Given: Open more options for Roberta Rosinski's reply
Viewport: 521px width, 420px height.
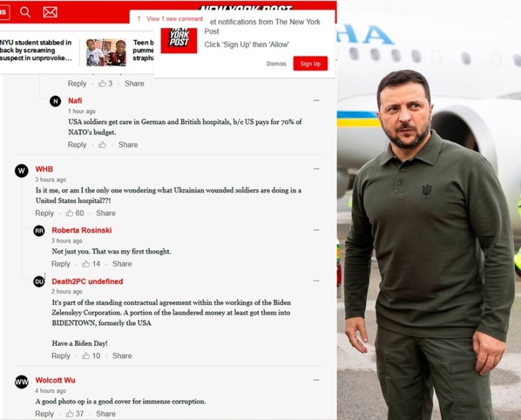Looking at the screenshot, I should pos(316,230).
